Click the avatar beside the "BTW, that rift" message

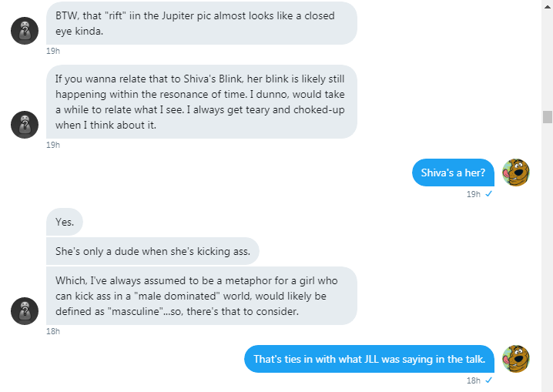[25, 32]
